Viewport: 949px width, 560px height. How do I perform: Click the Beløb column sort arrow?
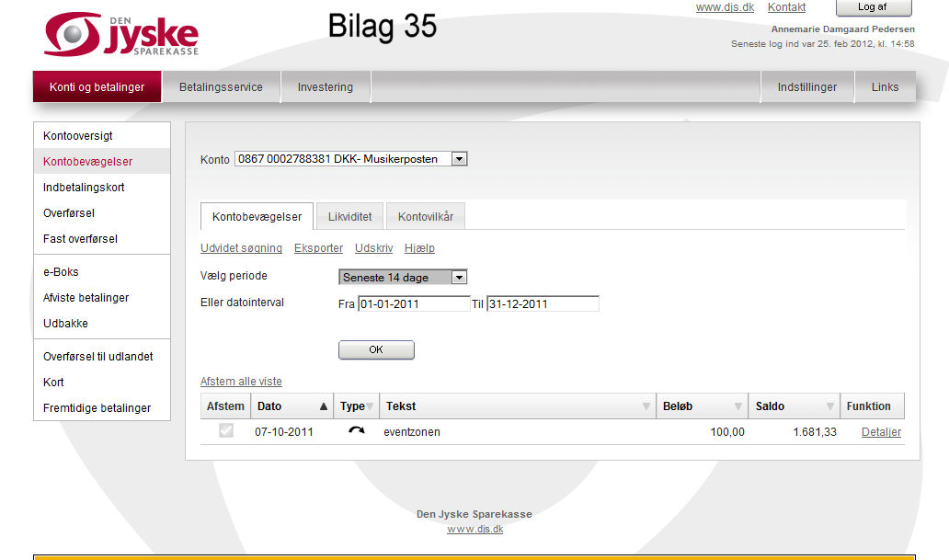coord(738,406)
